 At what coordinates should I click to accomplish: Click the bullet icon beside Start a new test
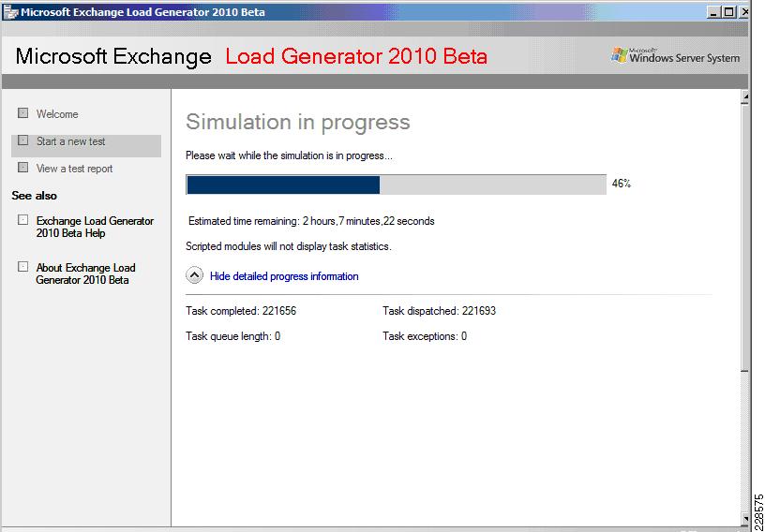coord(22,140)
